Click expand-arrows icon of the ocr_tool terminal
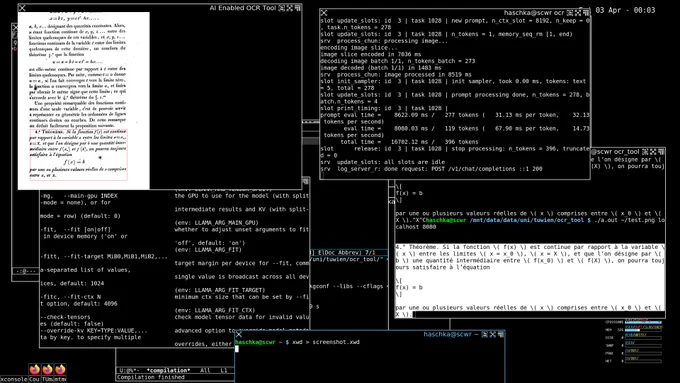The image size is (680, 383). [653, 152]
